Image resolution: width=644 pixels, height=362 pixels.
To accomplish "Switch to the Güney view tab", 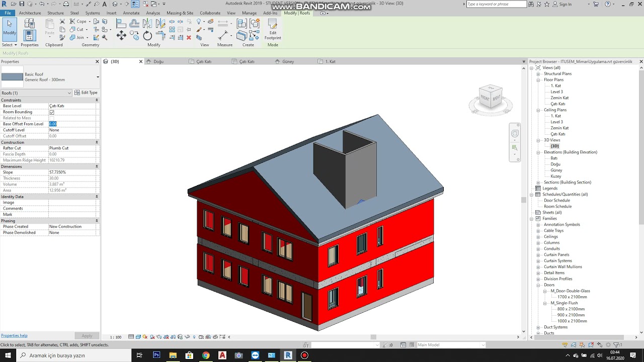I will tap(288, 61).
